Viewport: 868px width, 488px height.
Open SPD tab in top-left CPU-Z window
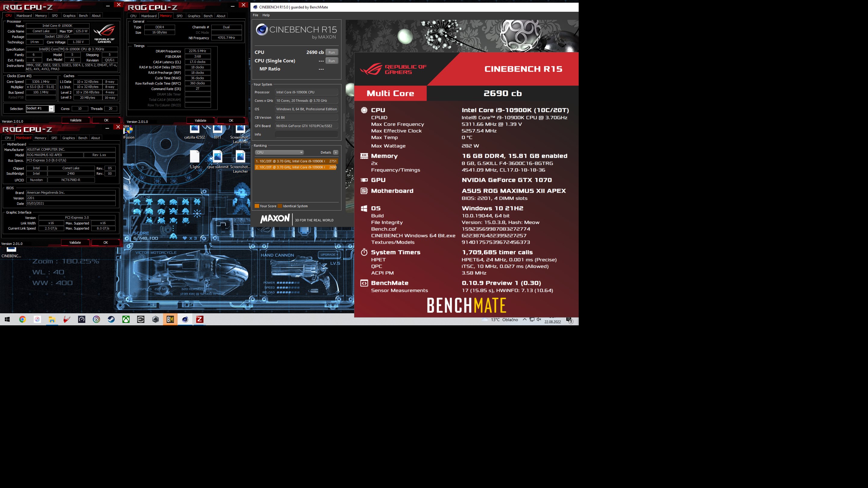(55, 15)
